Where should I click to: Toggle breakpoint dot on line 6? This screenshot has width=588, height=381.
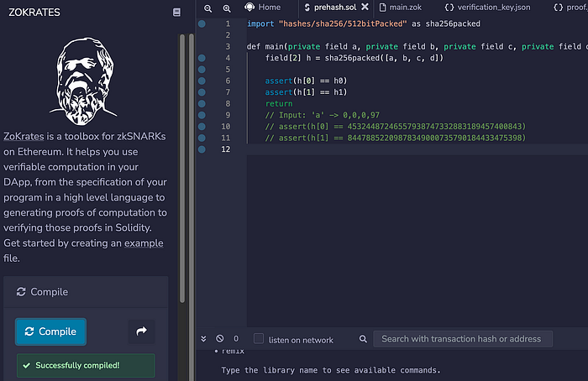tap(202, 81)
